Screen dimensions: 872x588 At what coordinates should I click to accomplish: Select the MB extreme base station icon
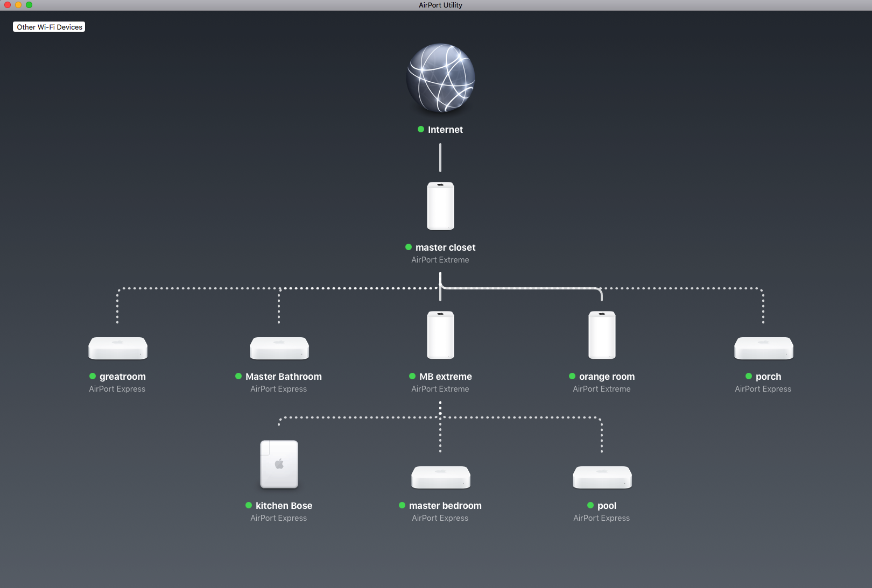[x=440, y=335]
